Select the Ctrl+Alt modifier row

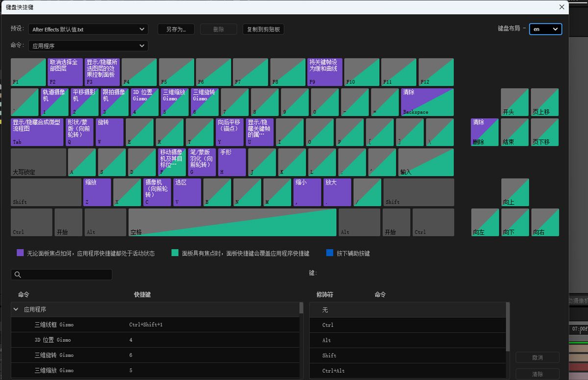(408, 371)
